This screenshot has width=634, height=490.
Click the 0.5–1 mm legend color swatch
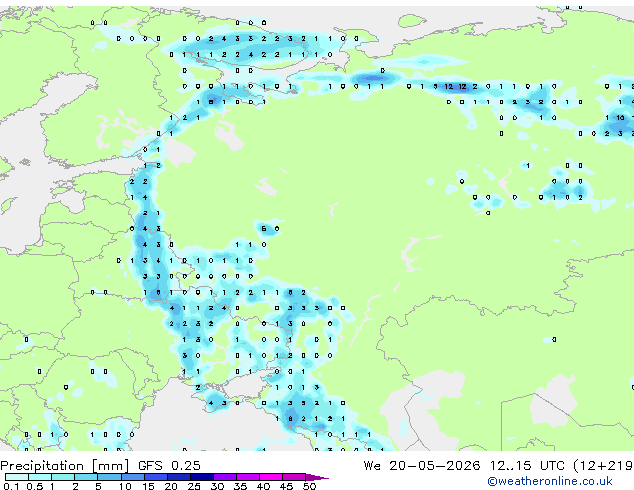[x=40, y=477]
